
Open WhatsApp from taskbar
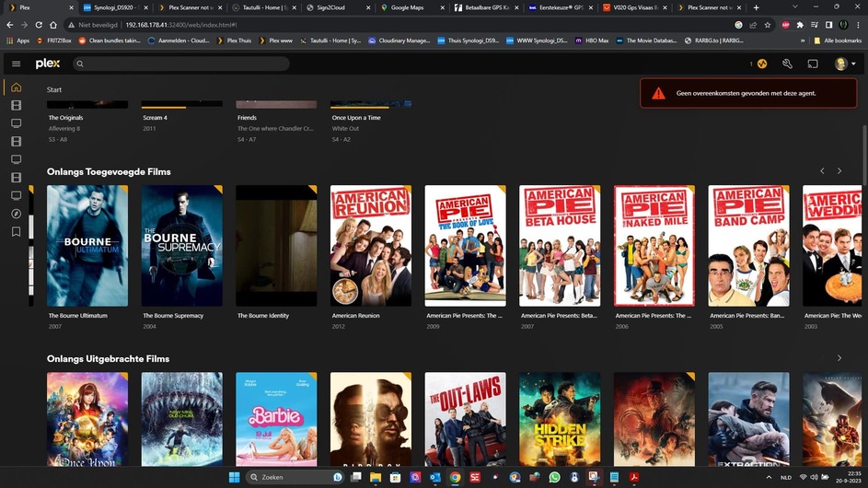(554, 477)
